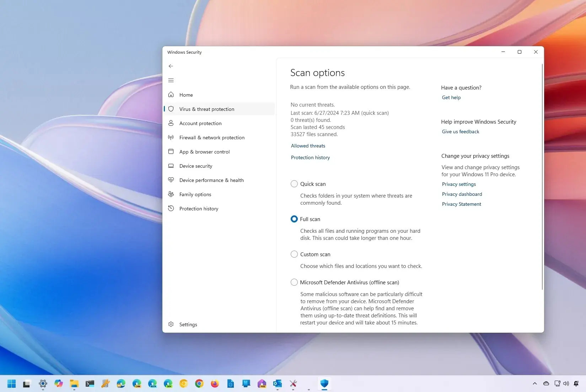
Task: Go to Home in the sidebar
Action: click(186, 95)
